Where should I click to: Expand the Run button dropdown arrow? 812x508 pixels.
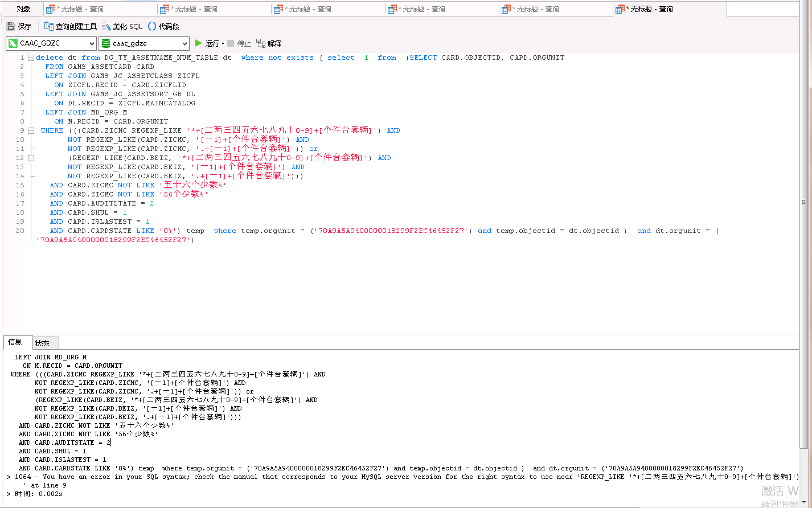click(223, 44)
